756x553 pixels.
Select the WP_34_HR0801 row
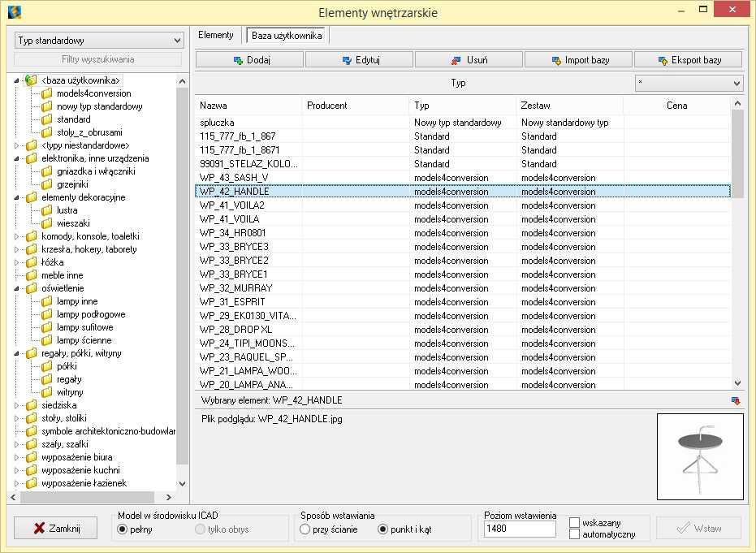(463, 233)
